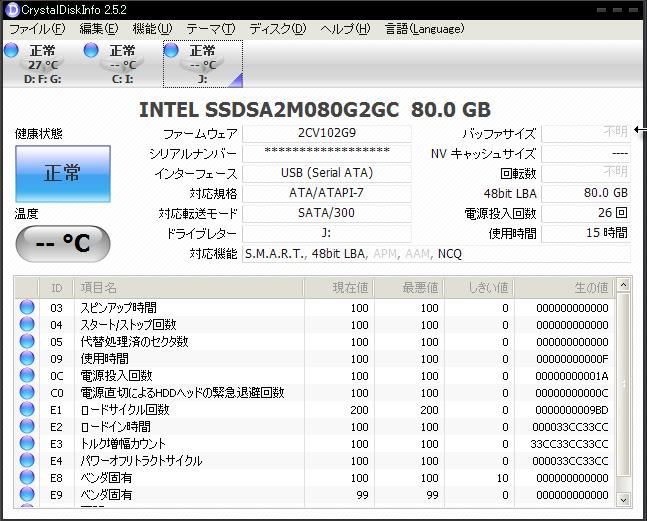Viewport: 647px width, 521px height.
Task: Click the status orb on the C: I: tab
Action: tap(91, 50)
